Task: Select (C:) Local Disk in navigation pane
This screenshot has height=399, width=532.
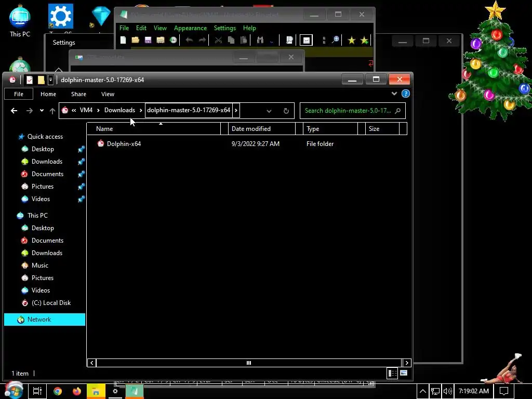Action: (x=51, y=303)
